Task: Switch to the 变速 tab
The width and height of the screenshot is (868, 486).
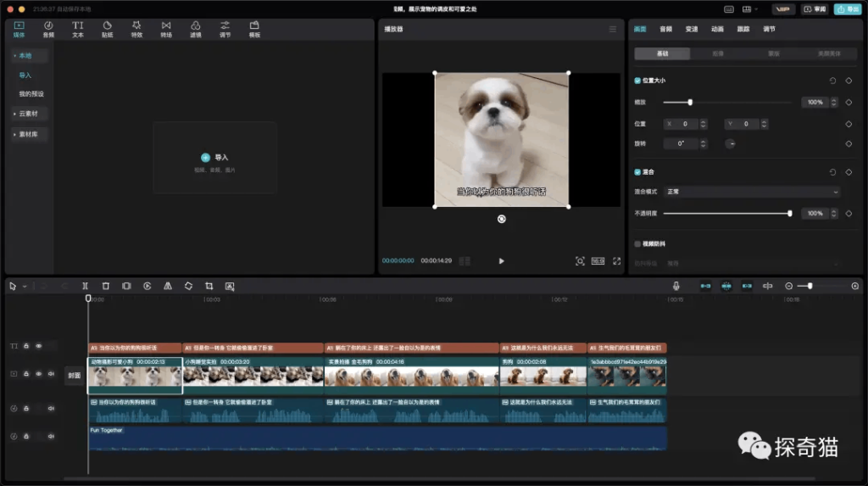Action: [x=692, y=29]
